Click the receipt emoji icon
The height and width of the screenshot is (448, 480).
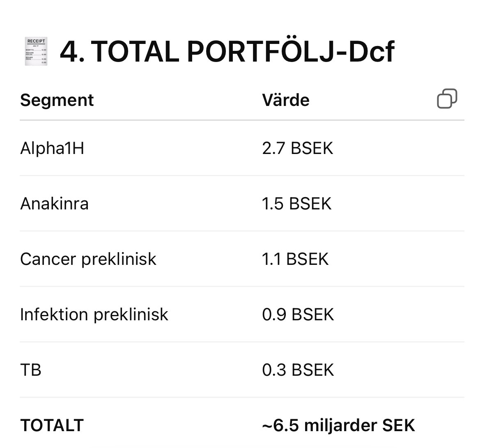click(x=36, y=51)
